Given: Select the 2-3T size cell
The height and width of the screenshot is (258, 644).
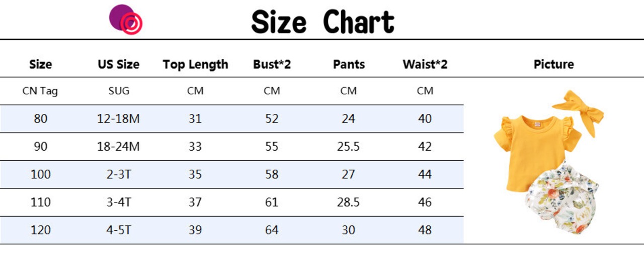Looking at the screenshot, I should pyautogui.click(x=119, y=174).
